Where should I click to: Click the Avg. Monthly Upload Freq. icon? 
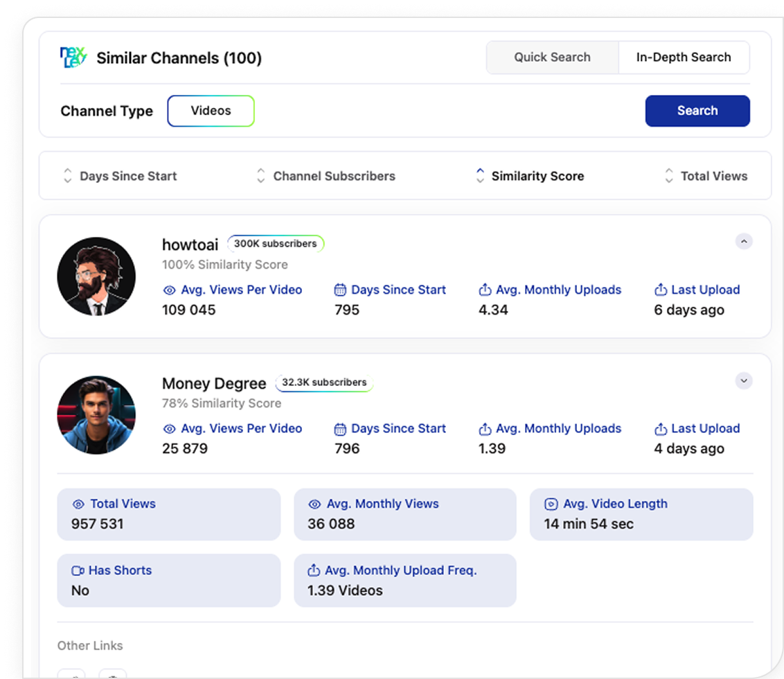(314, 570)
